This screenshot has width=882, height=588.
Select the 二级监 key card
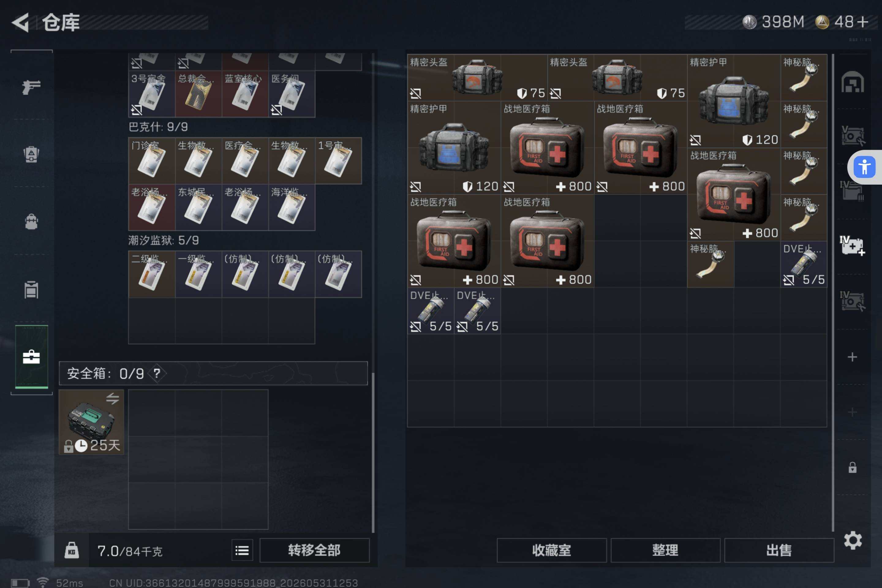tap(152, 274)
